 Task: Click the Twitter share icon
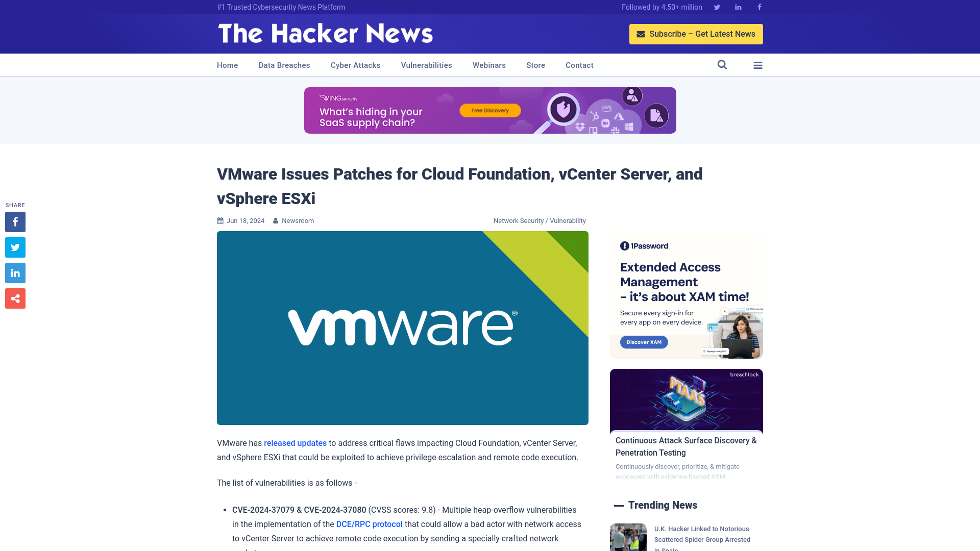(x=15, y=247)
